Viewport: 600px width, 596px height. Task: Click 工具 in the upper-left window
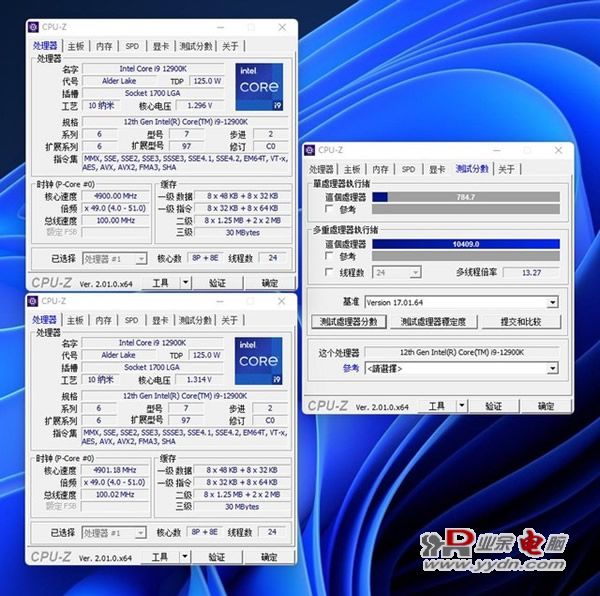[160, 283]
